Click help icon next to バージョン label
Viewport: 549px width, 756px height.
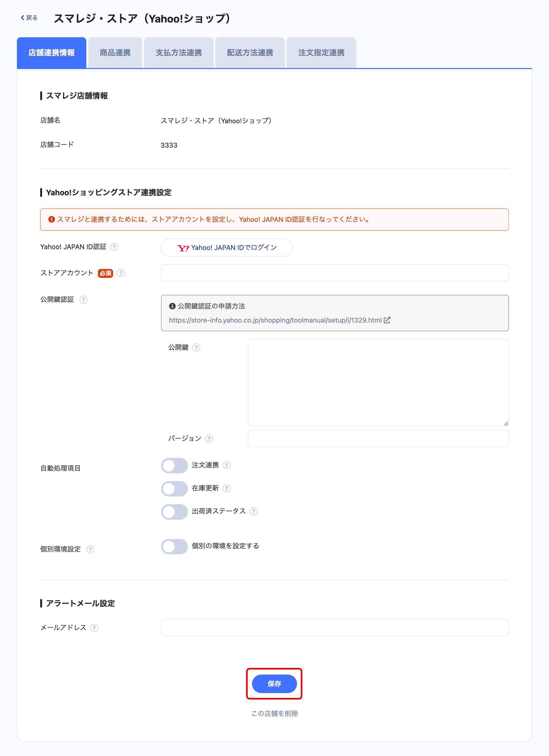click(209, 439)
